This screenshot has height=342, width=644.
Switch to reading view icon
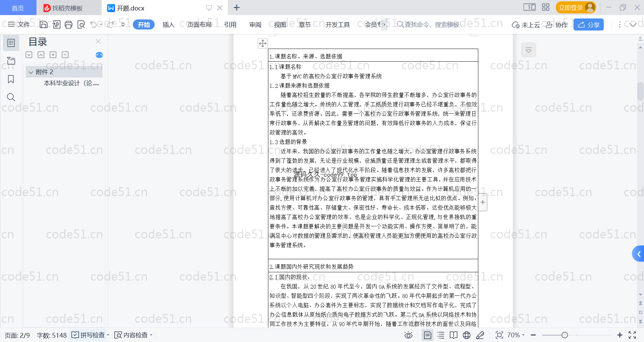coord(453,335)
